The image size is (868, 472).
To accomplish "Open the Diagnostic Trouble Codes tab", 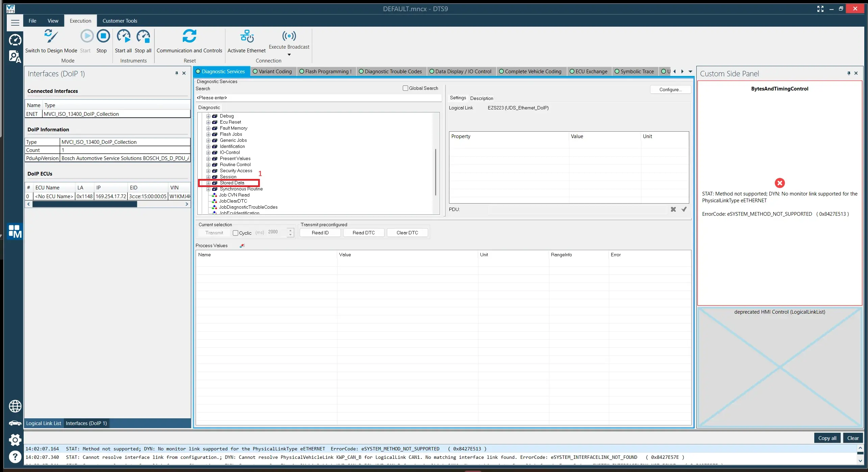I will point(390,72).
